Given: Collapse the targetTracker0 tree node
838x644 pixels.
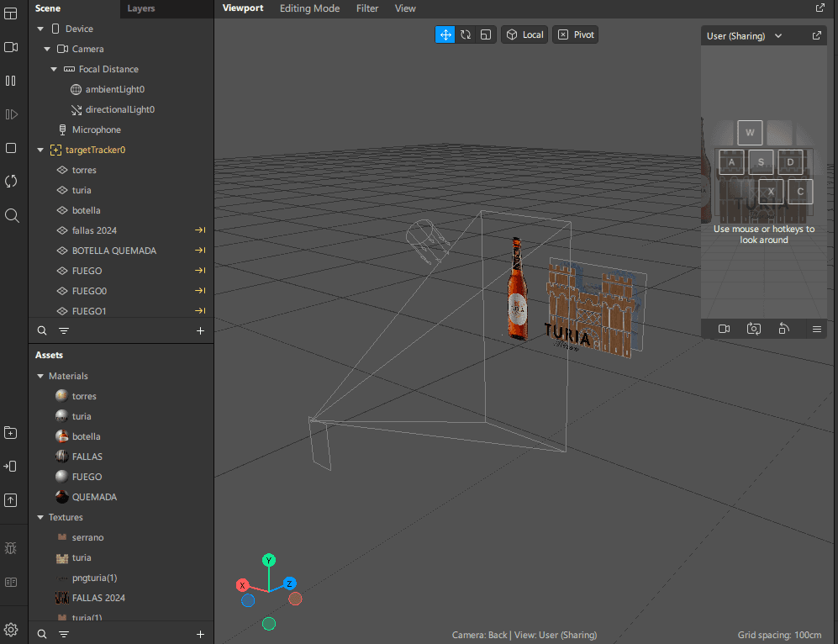Looking at the screenshot, I should coord(40,150).
